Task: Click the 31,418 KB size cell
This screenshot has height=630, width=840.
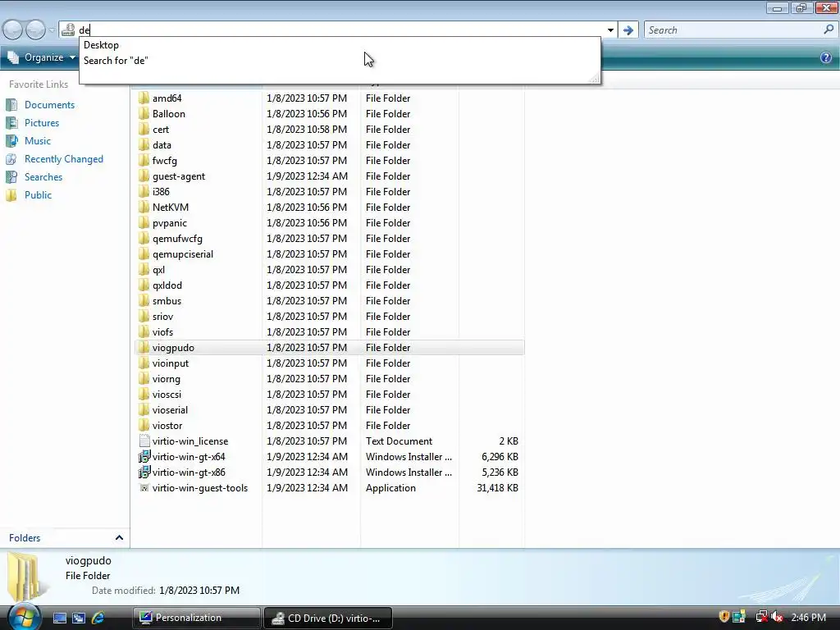Action: [x=497, y=487]
